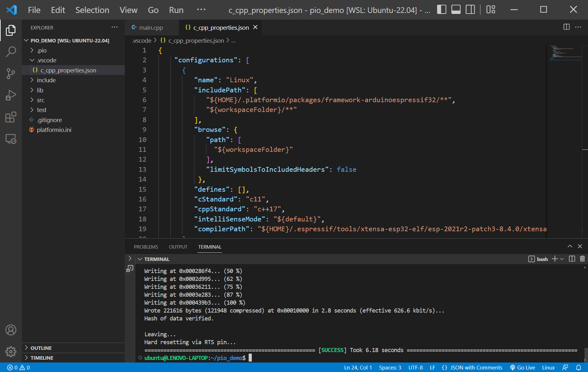Open the Run menu

176,10
